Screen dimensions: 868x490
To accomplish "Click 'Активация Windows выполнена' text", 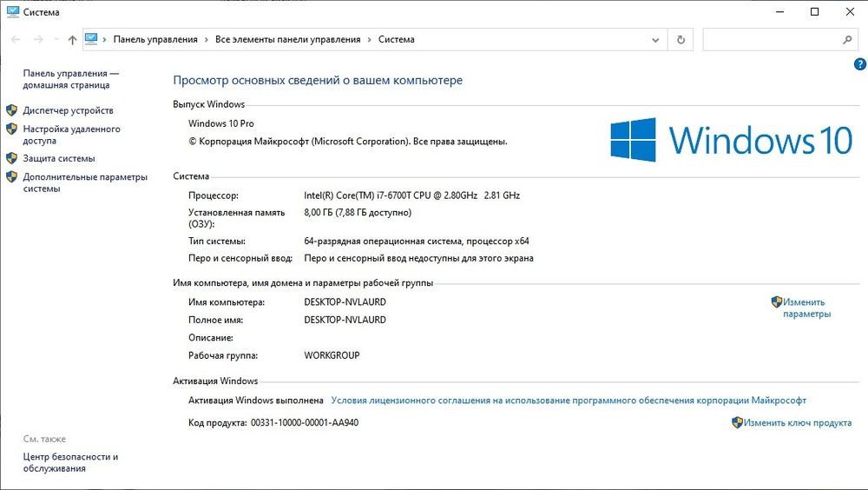I will coord(256,401).
